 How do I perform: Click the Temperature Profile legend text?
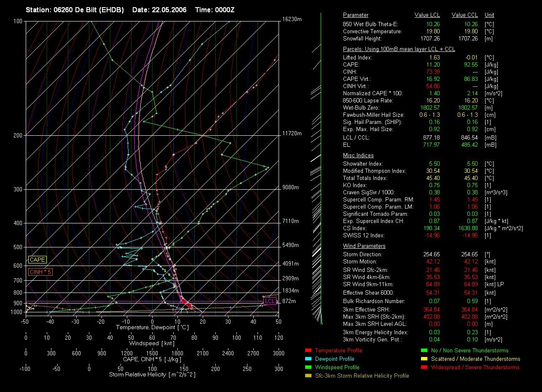click(338, 350)
